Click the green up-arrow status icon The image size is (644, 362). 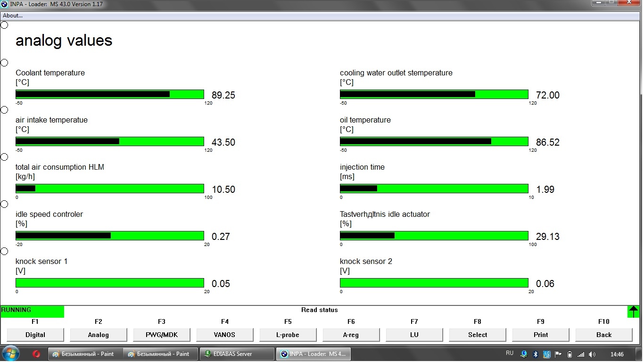click(633, 312)
